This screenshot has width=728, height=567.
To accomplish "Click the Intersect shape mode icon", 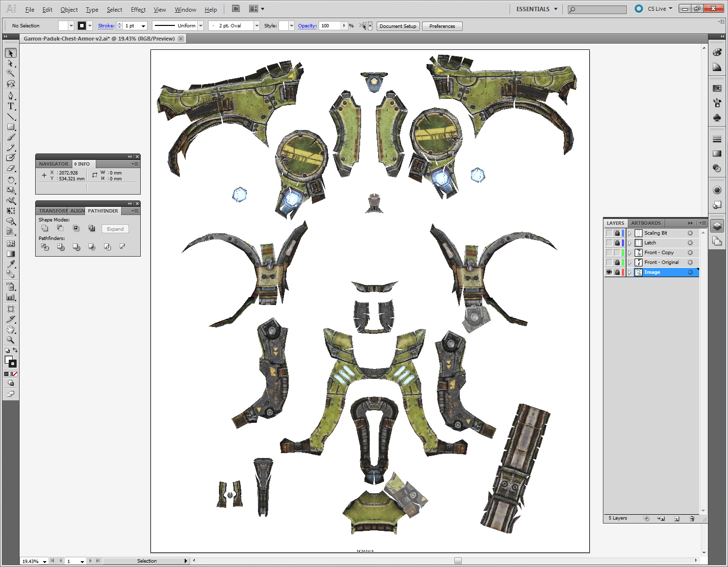I will coord(76,228).
